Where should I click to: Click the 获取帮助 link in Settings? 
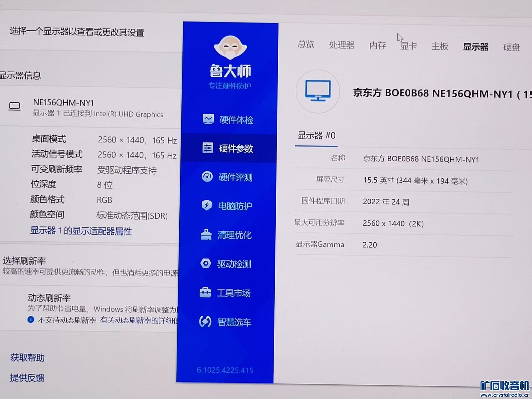coord(27,358)
